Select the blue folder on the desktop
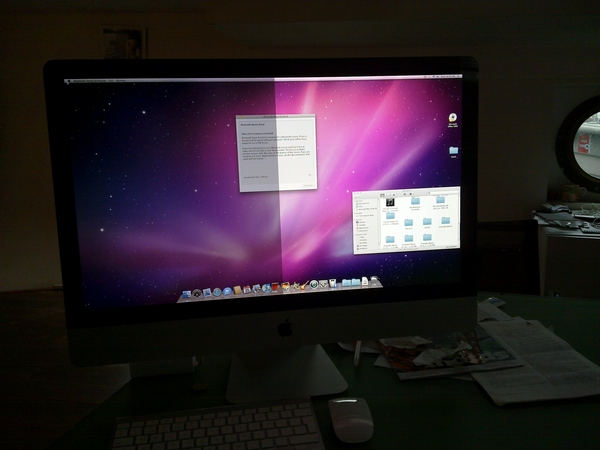The width and height of the screenshot is (600, 450). coord(454,150)
